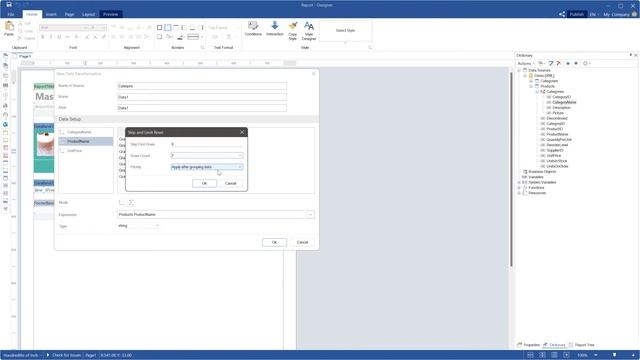
Task: Toggle Underline in the Font group
Action: click(59, 37)
